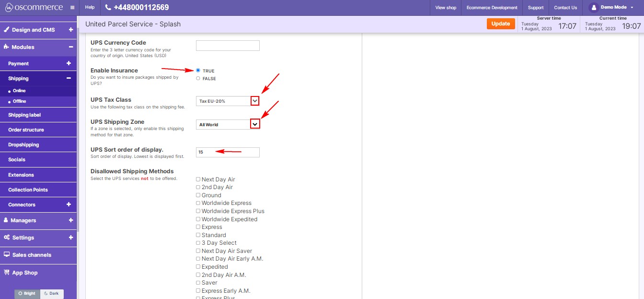Click the Demo Mode user avatar icon
644x299 pixels.
pyautogui.click(x=594, y=8)
